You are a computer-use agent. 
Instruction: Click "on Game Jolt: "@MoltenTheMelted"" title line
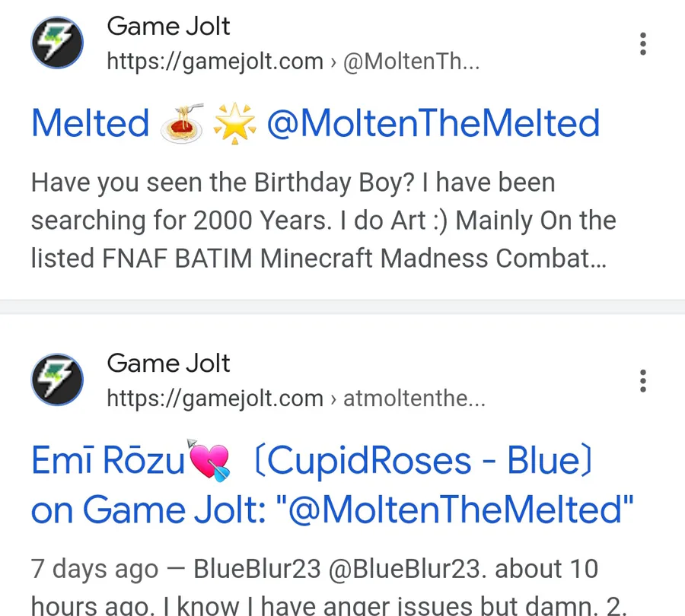333,510
